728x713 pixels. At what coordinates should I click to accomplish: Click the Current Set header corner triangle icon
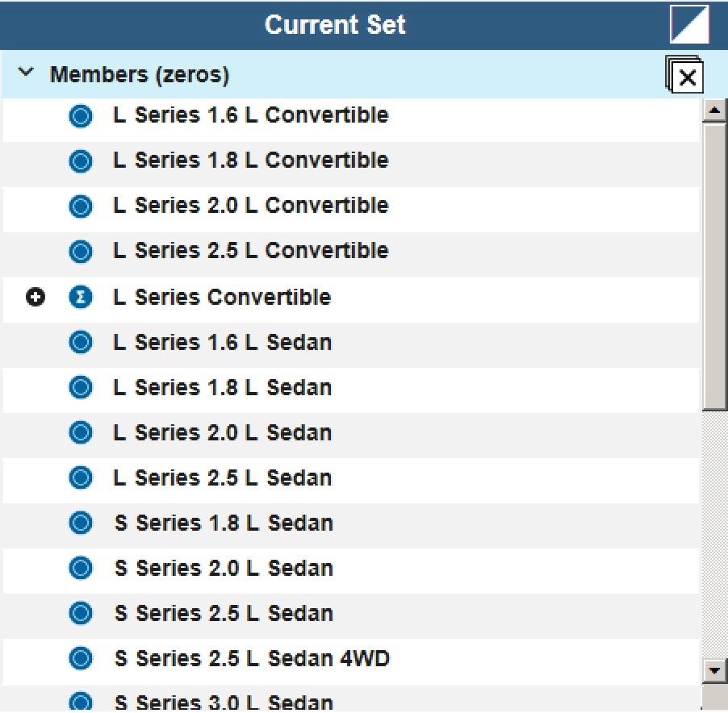tap(689, 24)
